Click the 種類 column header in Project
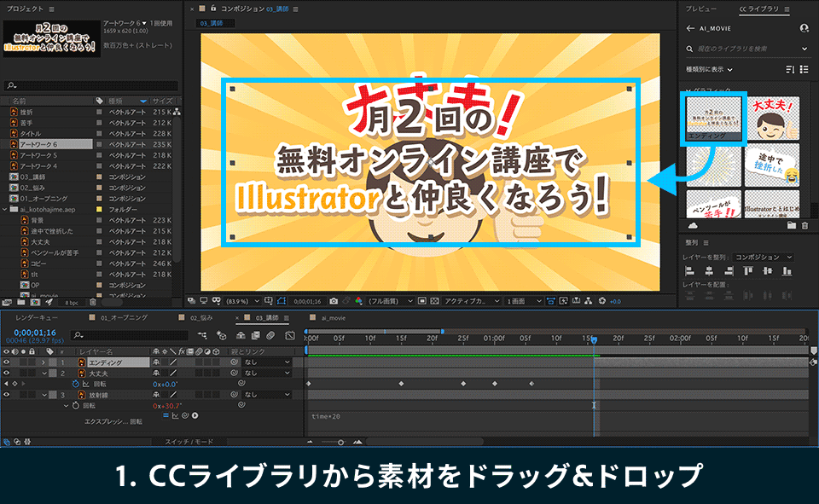The image size is (819, 504). 115,101
